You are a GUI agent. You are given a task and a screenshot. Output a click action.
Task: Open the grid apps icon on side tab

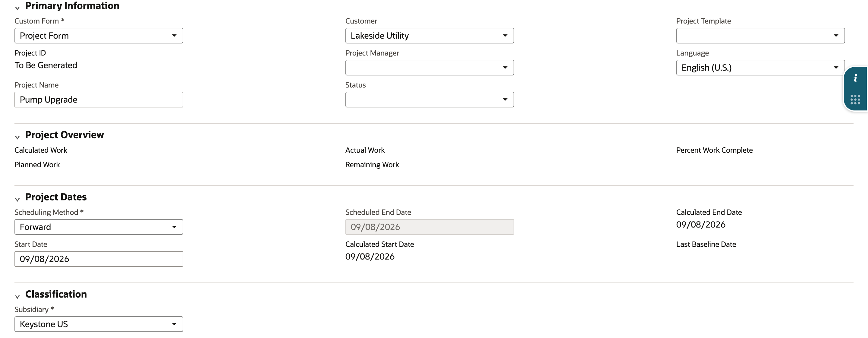pos(855,100)
